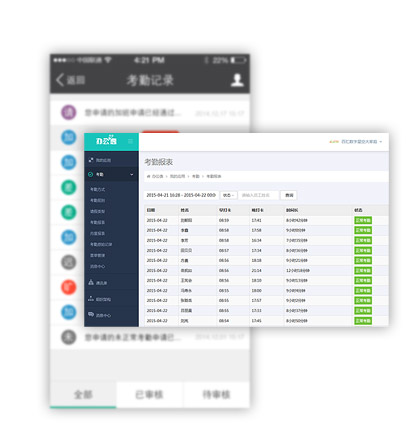Switch to the 待审核 tab
The height and width of the screenshot is (436, 408).
(x=216, y=395)
